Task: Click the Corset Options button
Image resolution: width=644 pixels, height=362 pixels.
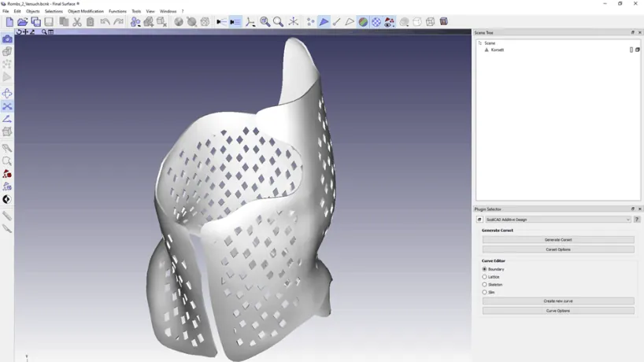Action: point(558,249)
